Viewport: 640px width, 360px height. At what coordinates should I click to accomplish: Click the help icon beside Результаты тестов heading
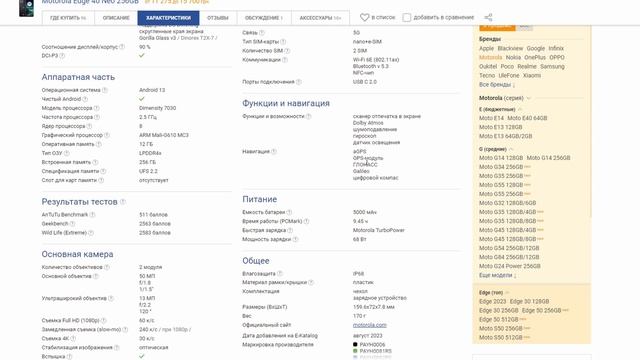123,202
